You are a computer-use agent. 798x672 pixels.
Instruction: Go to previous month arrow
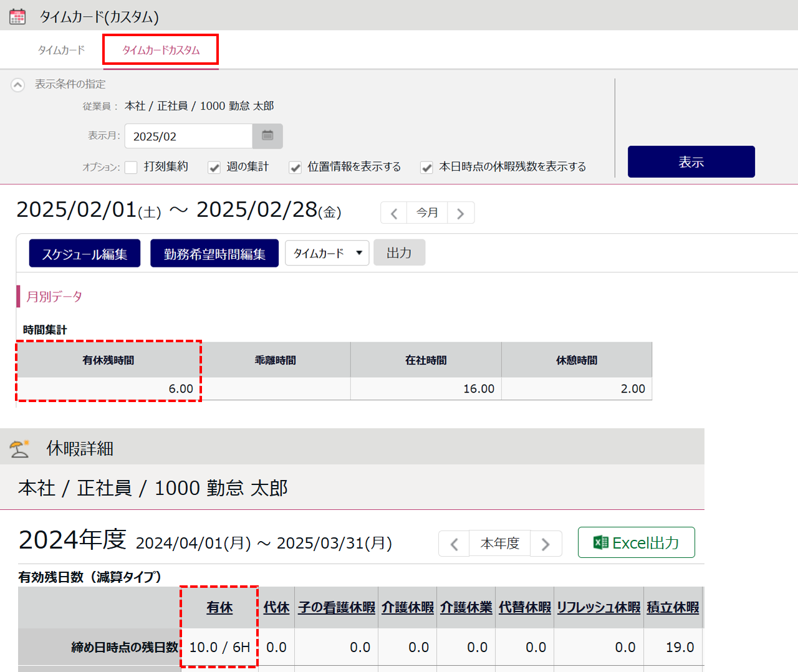[394, 213]
